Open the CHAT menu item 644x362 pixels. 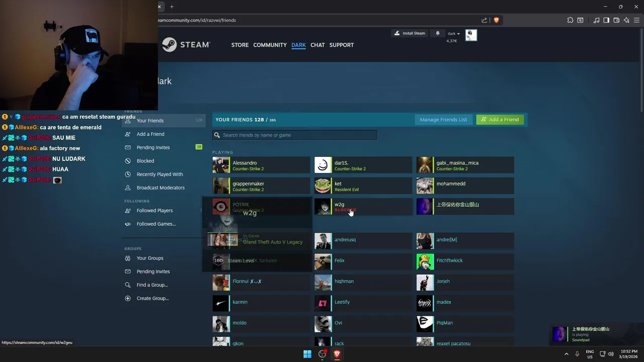pyautogui.click(x=317, y=45)
